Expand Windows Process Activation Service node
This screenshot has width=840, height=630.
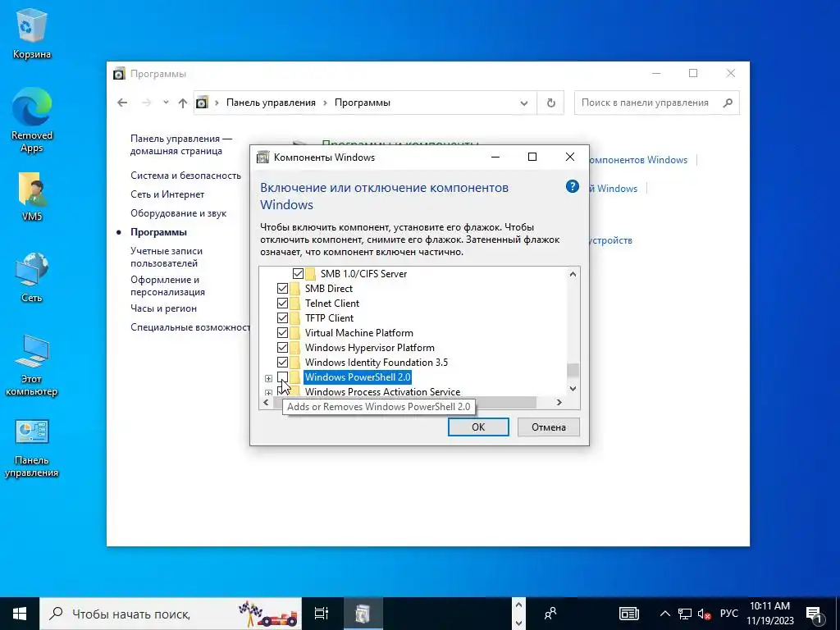tap(268, 393)
